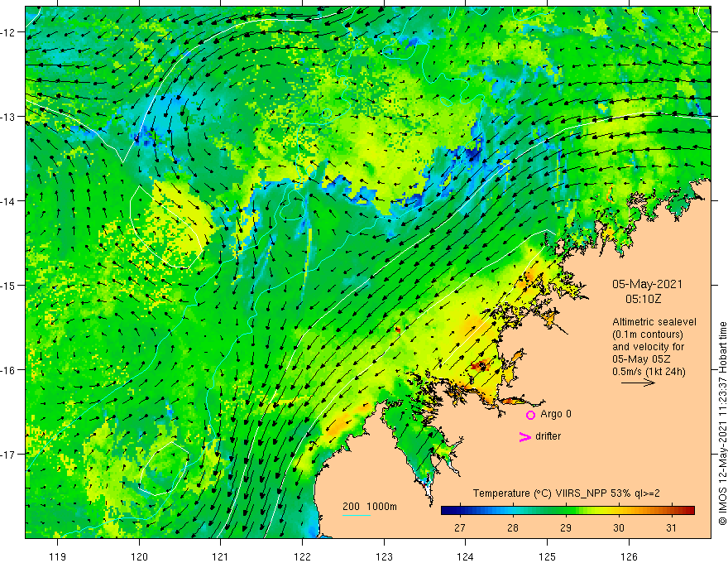
Task: Click the longitude axis label 123
Action: click(384, 556)
